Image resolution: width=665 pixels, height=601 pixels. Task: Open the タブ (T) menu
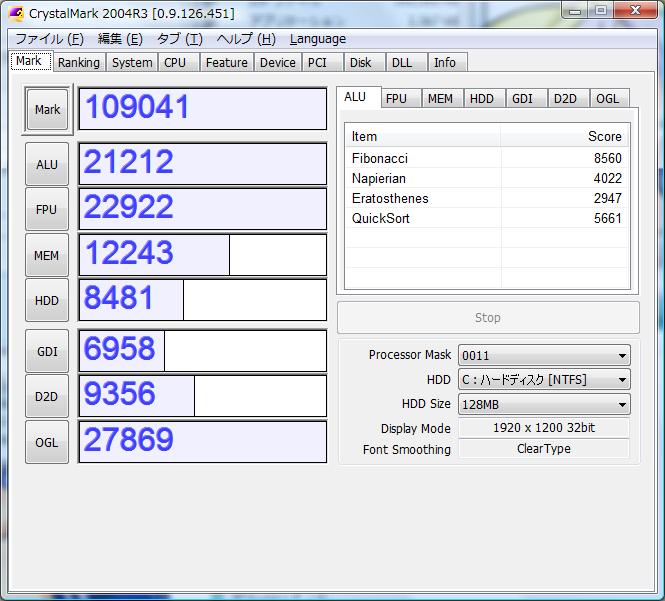coord(179,39)
